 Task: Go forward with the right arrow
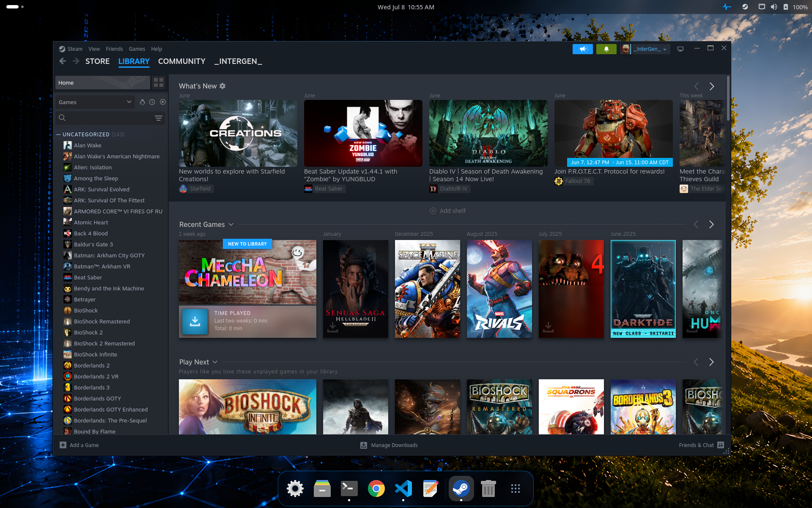[76, 61]
